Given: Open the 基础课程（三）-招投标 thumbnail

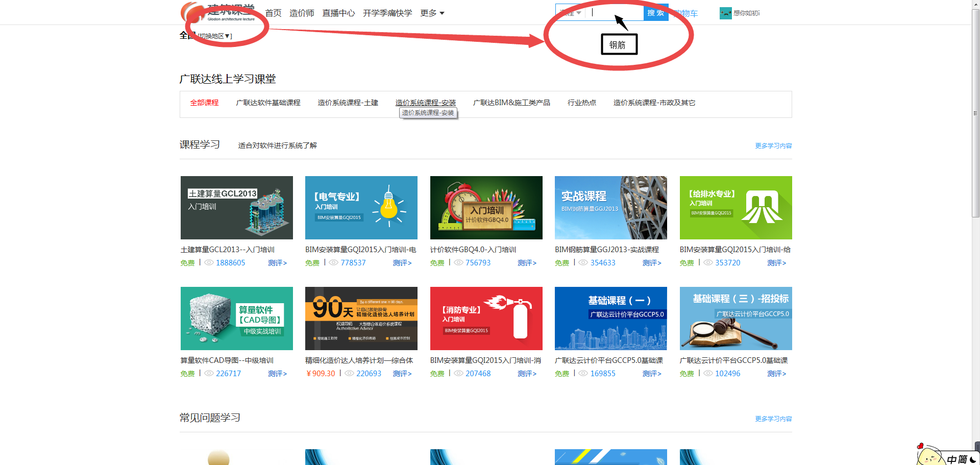Looking at the screenshot, I should (736, 319).
